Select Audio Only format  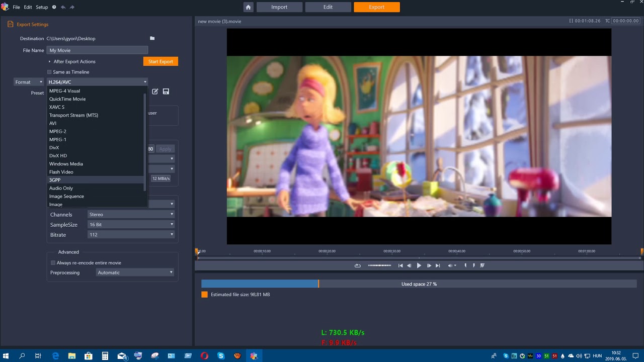pos(95,188)
